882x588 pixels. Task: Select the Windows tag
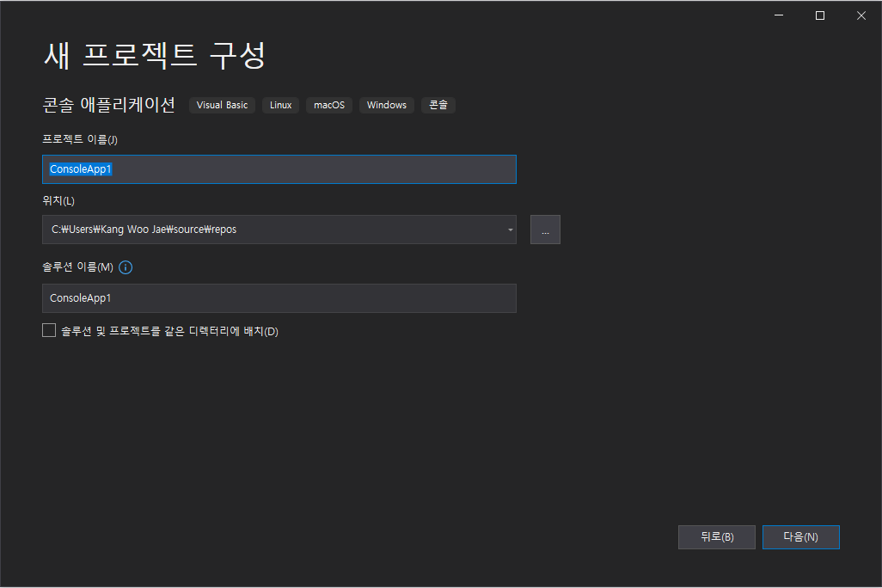[387, 105]
